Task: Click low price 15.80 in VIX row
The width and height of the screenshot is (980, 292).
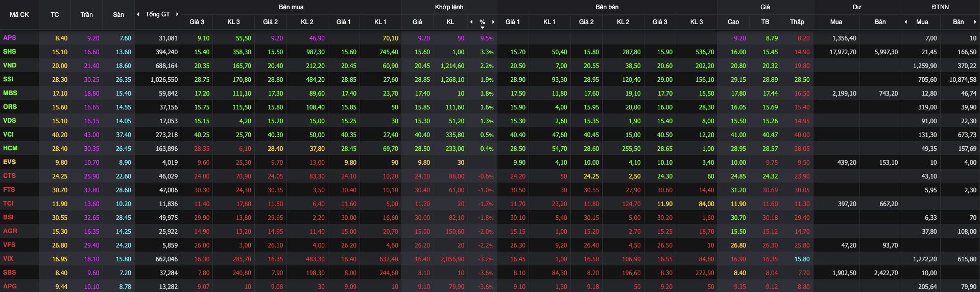Action: click(x=802, y=259)
